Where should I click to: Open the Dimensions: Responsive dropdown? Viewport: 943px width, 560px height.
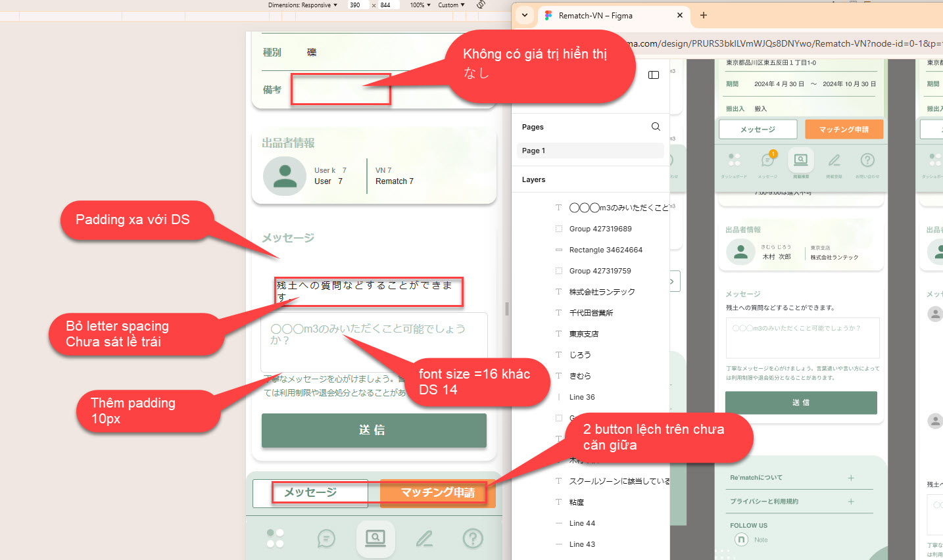click(302, 5)
